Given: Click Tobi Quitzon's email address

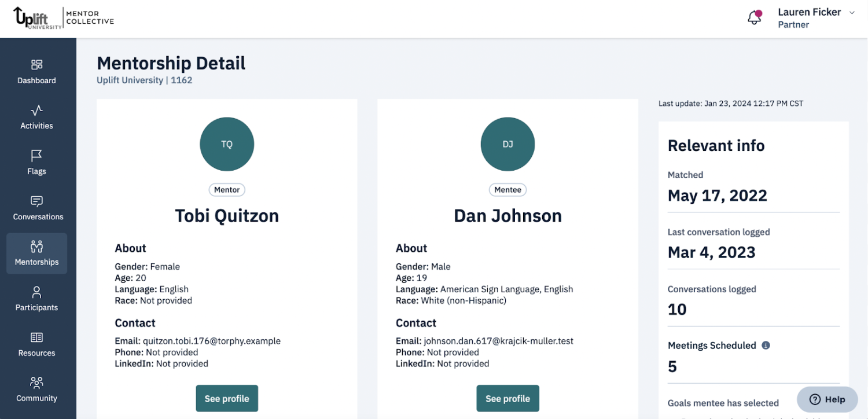Looking at the screenshot, I should [x=211, y=341].
